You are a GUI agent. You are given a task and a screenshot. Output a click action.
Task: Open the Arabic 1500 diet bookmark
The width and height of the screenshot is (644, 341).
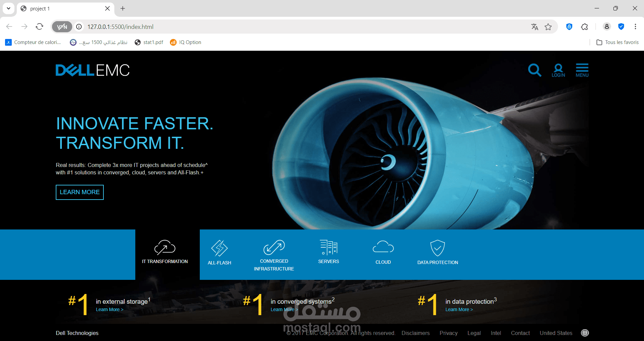click(x=99, y=42)
